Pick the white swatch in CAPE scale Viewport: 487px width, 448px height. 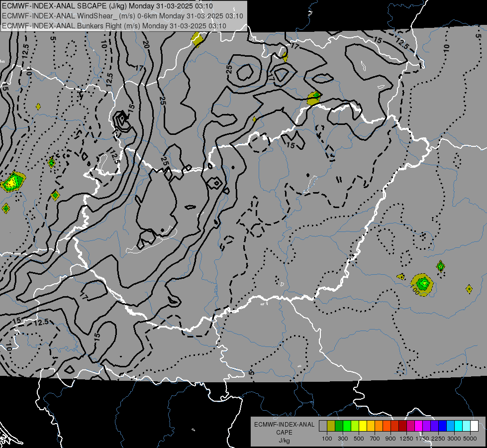coord(474,426)
